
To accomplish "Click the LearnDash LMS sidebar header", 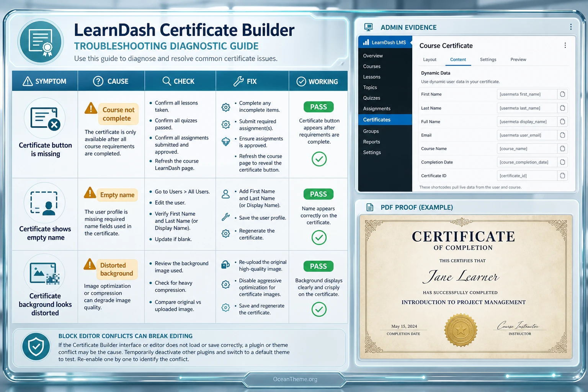I will [x=385, y=42].
